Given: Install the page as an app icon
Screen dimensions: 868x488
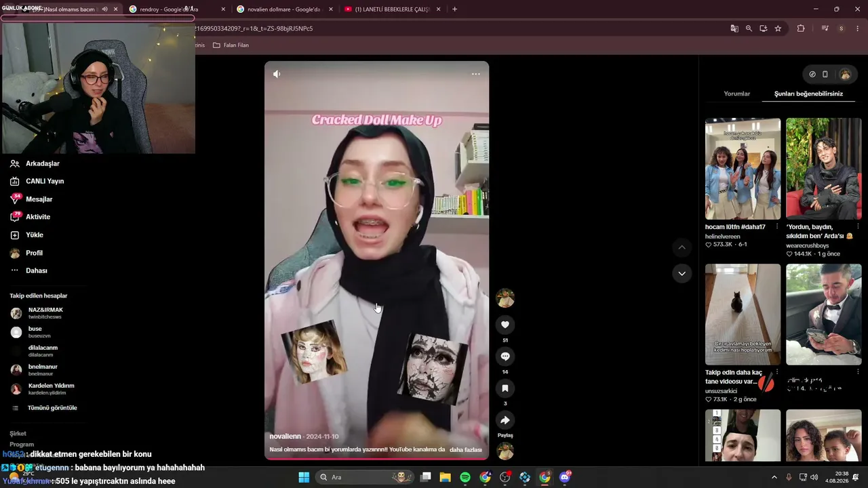Looking at the screenshot, I should (764, 28).
